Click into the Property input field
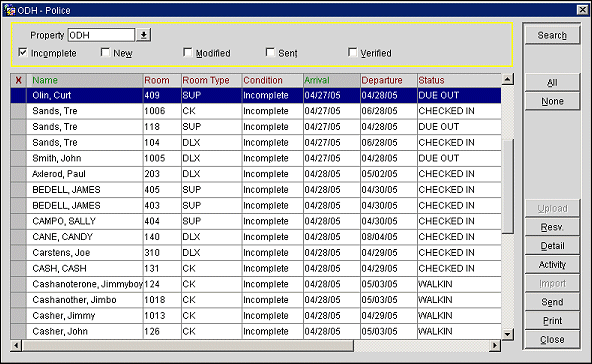Viewport: 592px width, 364px height. coord(101,35)
